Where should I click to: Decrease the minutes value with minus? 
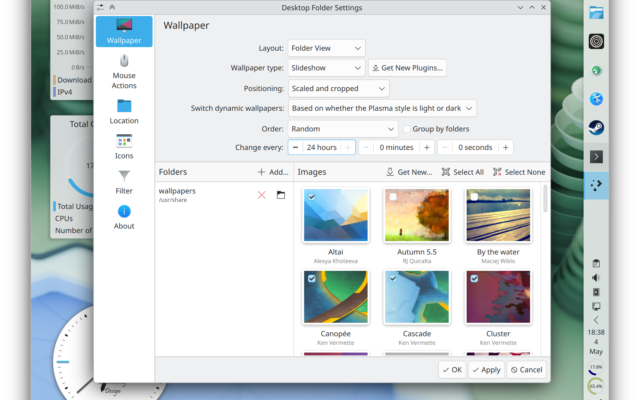click(366, 147)
